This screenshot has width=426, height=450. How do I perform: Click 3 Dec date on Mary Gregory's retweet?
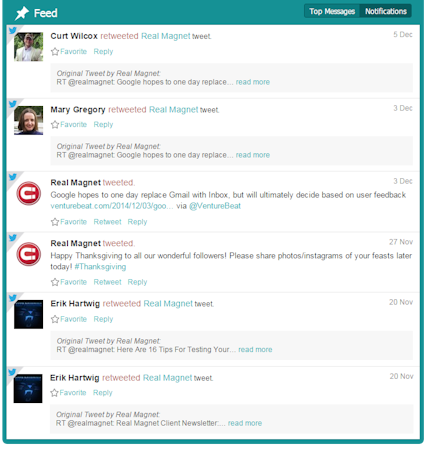point(403,108)
